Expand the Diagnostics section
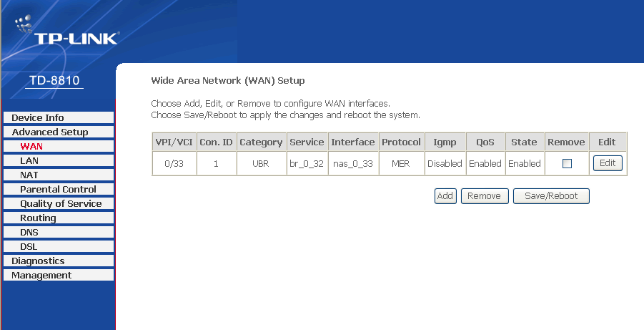 38,261
